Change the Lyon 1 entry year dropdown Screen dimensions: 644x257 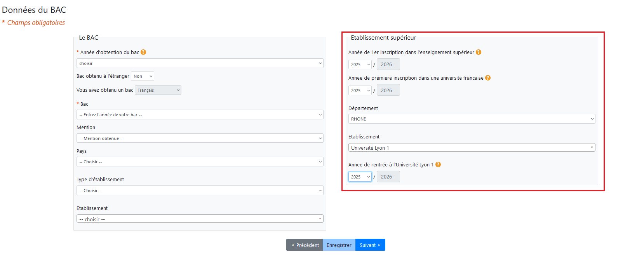coord(360,177)
